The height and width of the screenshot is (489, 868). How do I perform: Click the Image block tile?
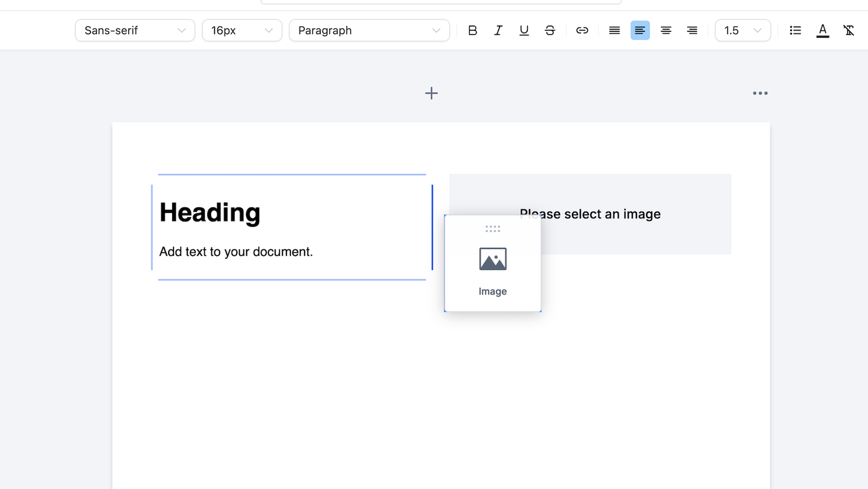[493, 266]
